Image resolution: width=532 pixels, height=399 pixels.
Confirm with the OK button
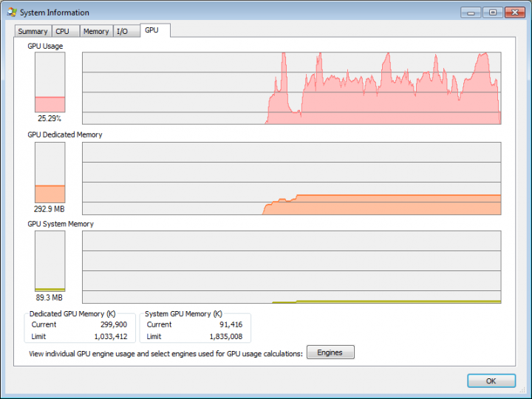(x=491, y=381)
